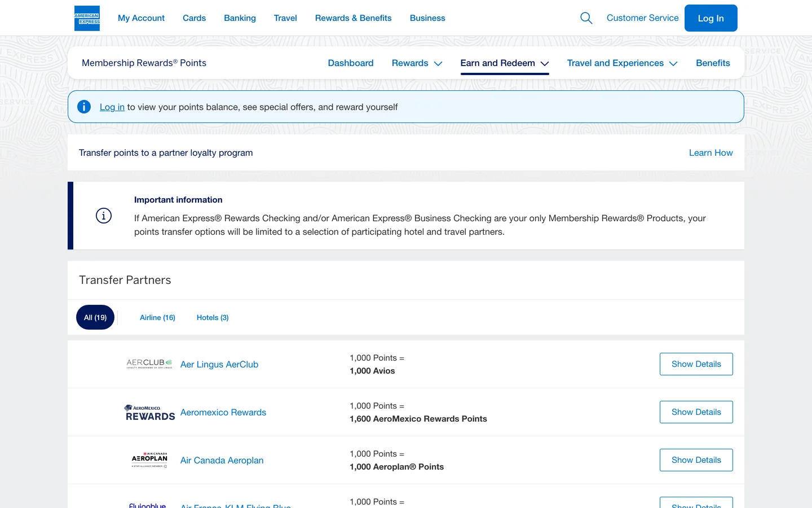Image resolution: width=812 pixels, height=508 pixels.
Task: Click the Flying Blue logo
Action: 148,505
